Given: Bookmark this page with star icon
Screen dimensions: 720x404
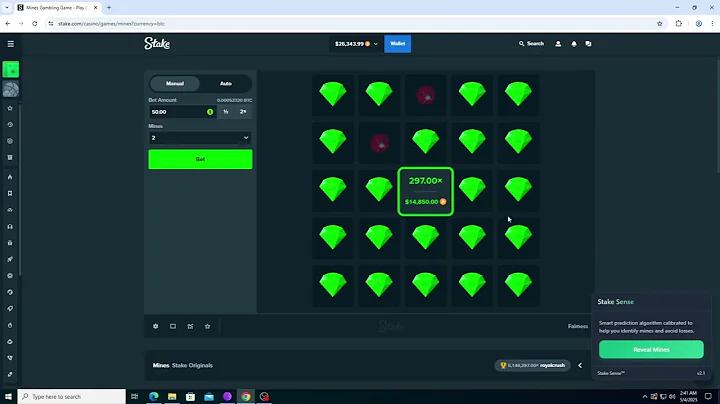Looking at the screenshot, I should click(x=660, y=23).
